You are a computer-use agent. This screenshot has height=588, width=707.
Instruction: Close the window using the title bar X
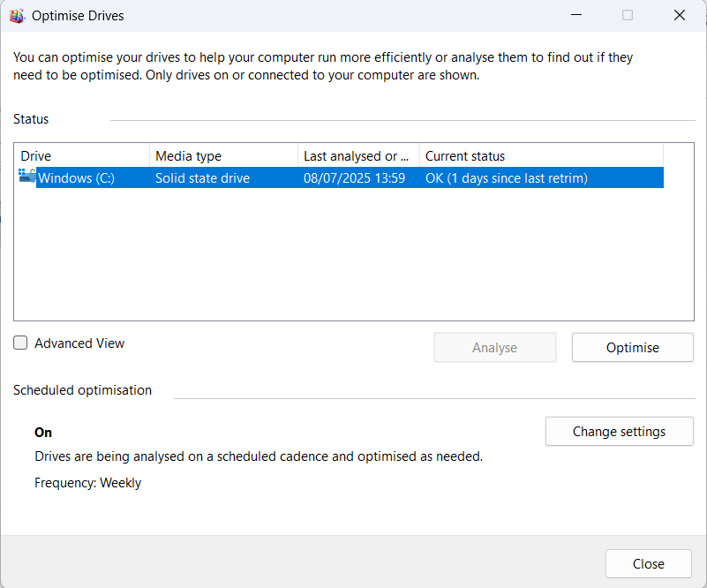(x=679, y=15)
